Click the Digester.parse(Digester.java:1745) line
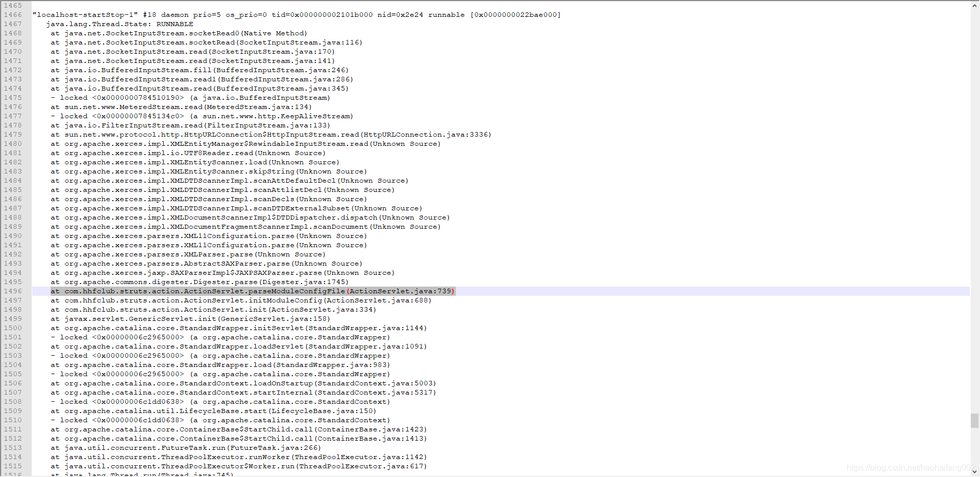The height and width of the screenshot is (477, 980). click(199, 282)
